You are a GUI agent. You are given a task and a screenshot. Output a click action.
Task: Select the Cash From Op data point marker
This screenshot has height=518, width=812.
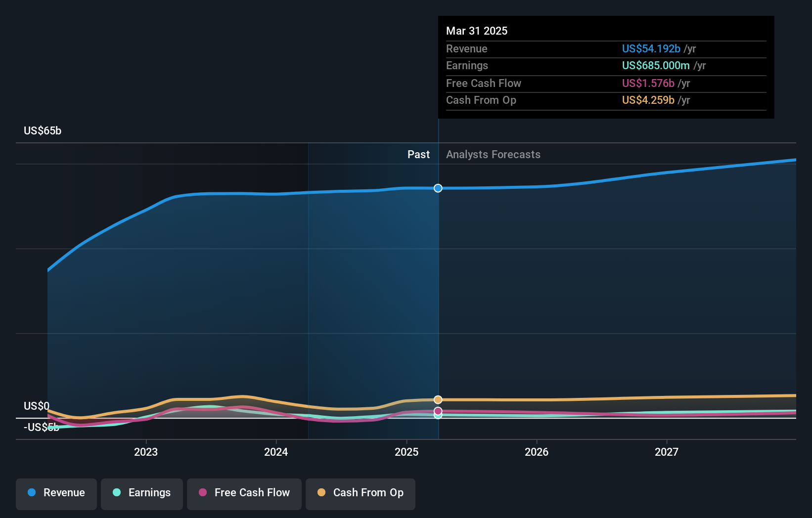click(x=438, y=399)
